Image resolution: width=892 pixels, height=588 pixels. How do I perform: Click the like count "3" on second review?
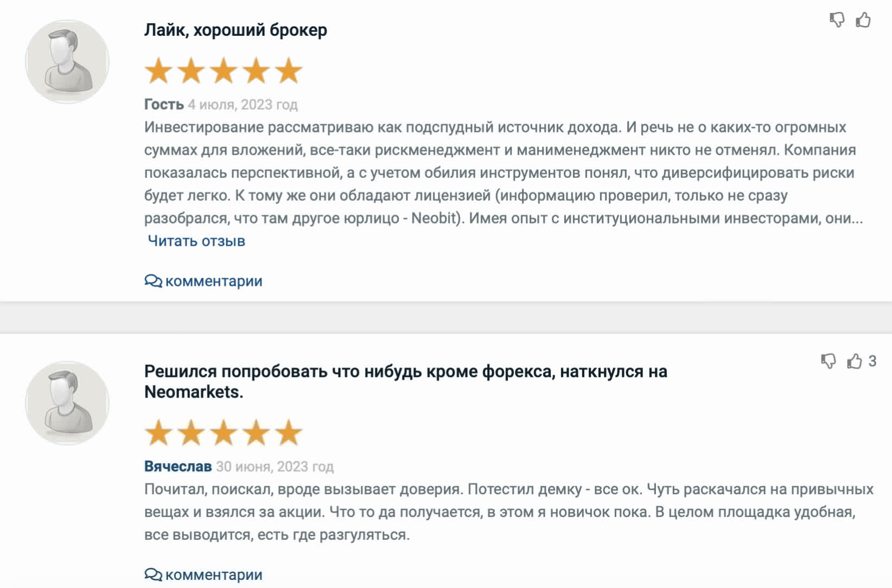tap(872, 361)
